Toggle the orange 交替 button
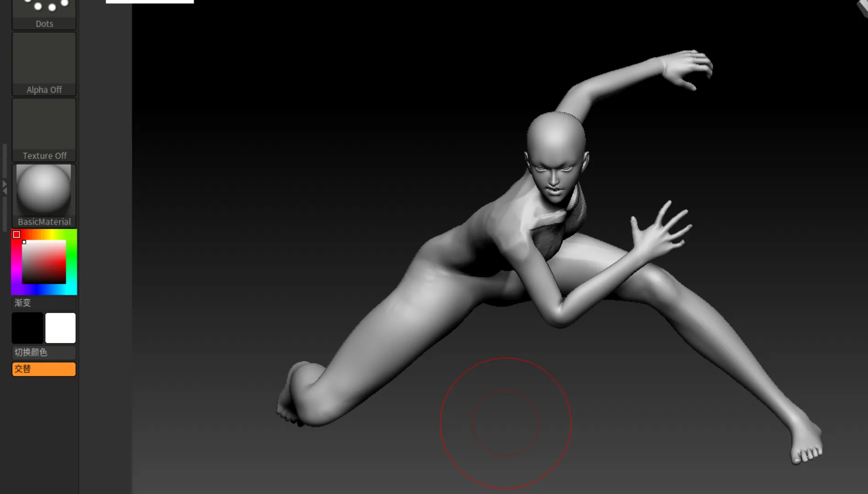The height and width of the screenshot is (494, 868). (44, 369)
